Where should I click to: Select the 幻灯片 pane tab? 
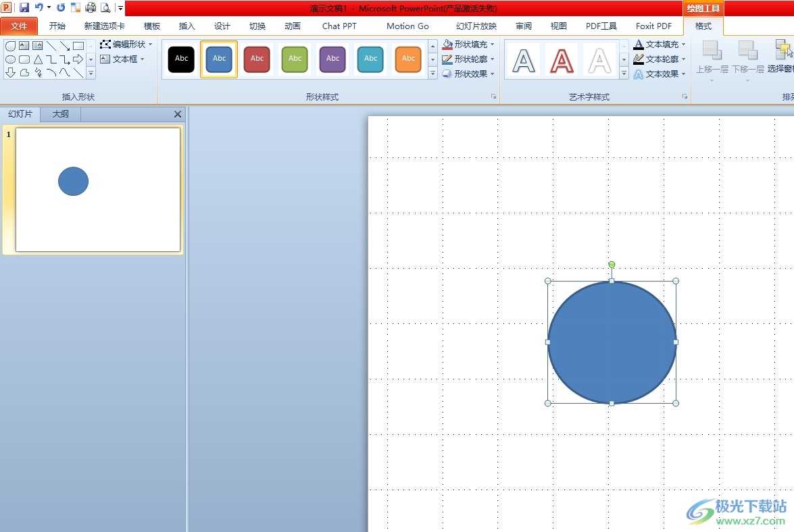[20, 114]
